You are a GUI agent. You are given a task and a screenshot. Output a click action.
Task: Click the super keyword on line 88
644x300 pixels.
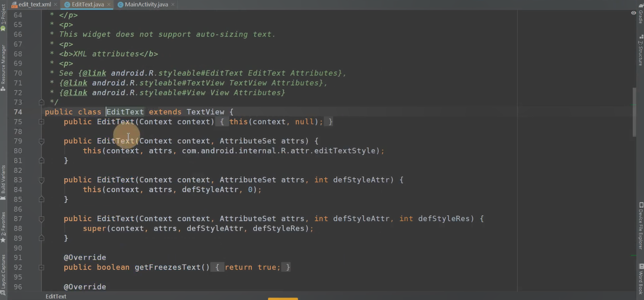(x=94, y=228)
